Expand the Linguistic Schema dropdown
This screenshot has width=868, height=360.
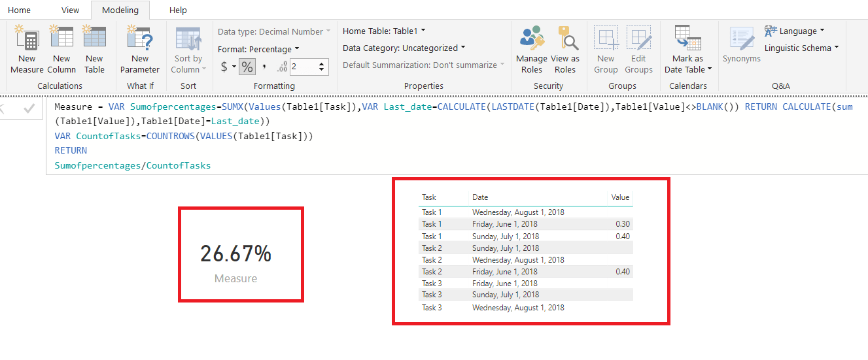(801, 48)
